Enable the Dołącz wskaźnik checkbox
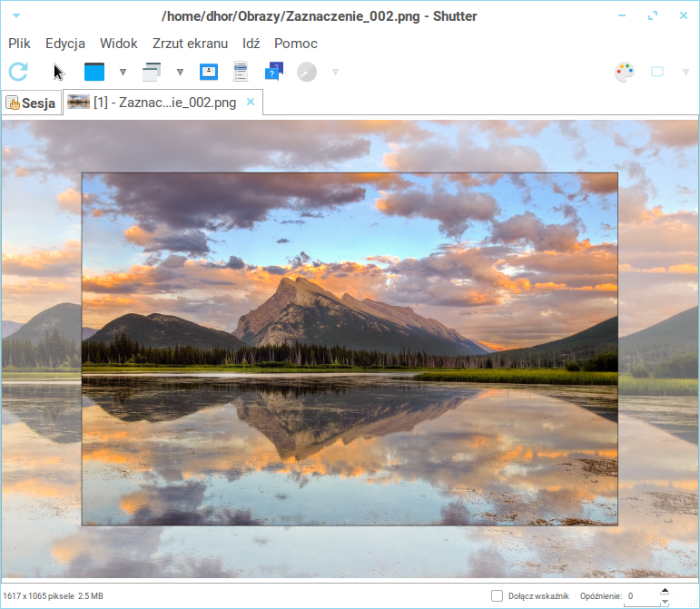 click(x=497, y=595)
